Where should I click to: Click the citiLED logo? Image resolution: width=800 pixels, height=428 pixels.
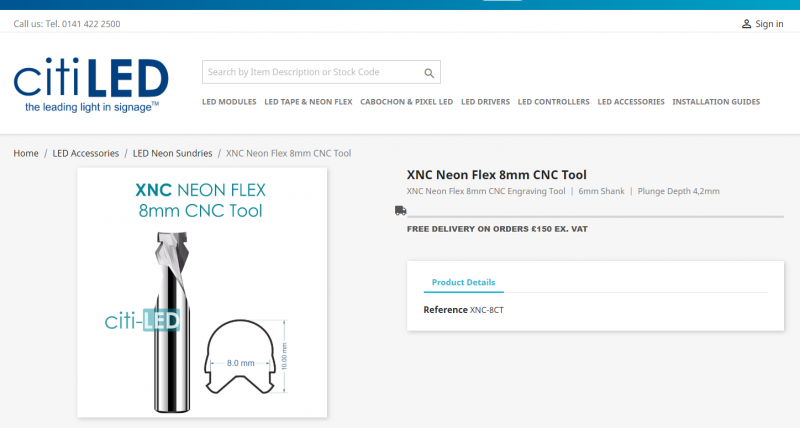(x=91, y=84)
